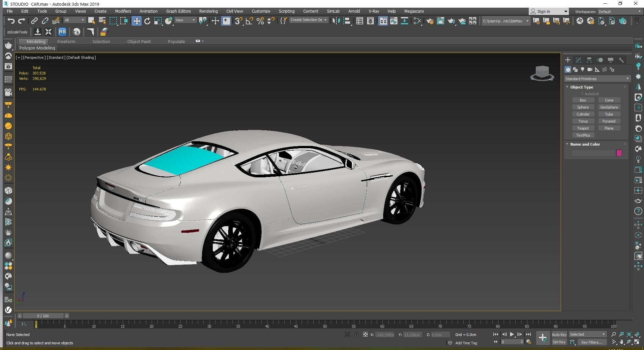Image resolution: width=644 pixels, height=350 pixels.
Task: Open the View coordinate system dropdown
Action: (x=185, y=20)
